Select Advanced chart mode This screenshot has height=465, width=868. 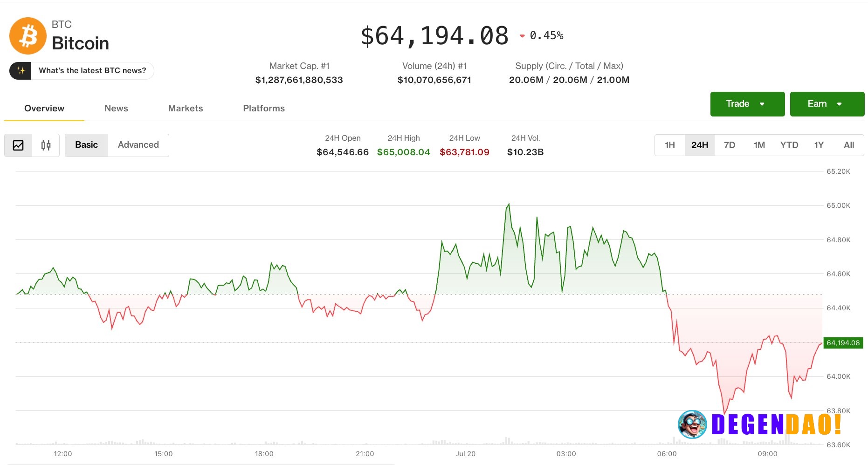click(x=138, y=145)
